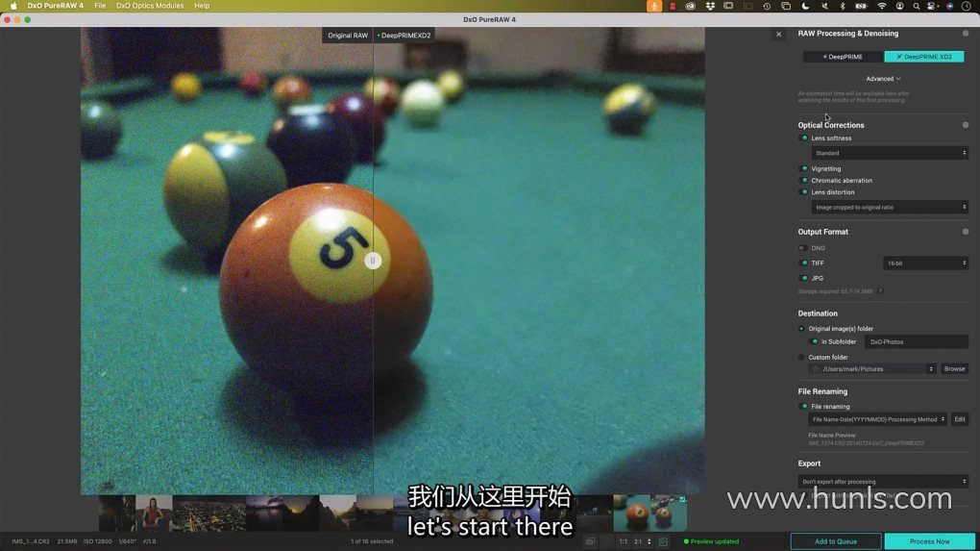Select the woman in red thumbnail
The width and height of the screenshot is (980, 551).
(154, 513)
